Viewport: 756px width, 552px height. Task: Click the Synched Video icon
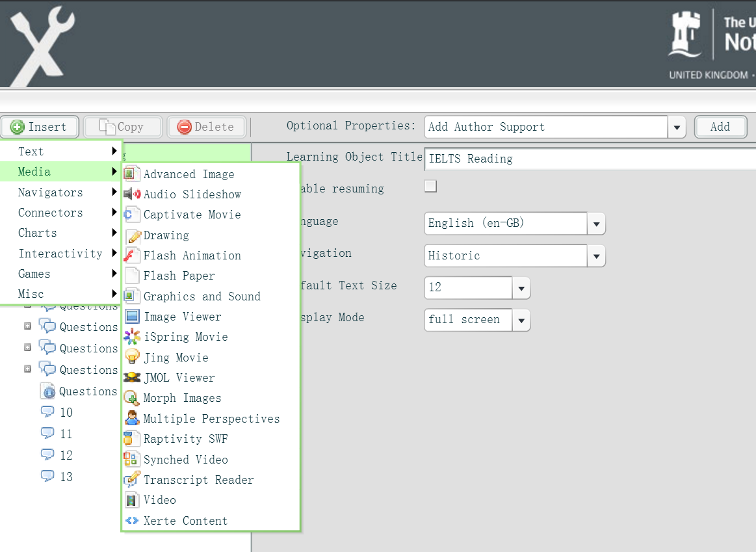[x=131, y=459]
